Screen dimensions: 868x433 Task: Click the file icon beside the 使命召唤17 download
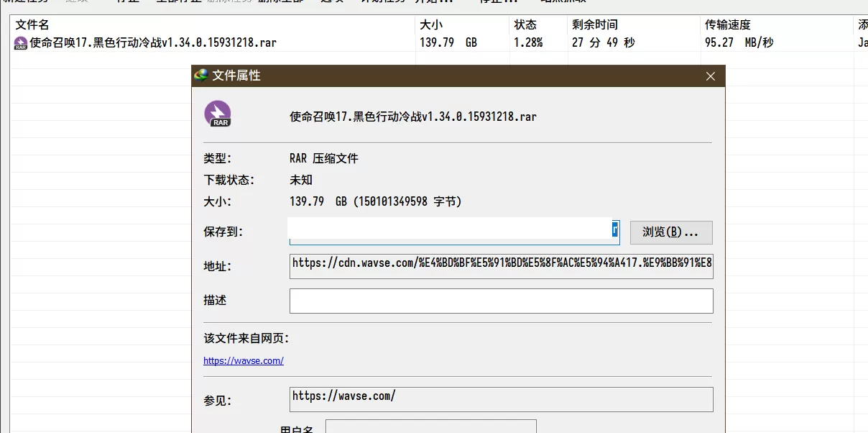pos(19,43)
